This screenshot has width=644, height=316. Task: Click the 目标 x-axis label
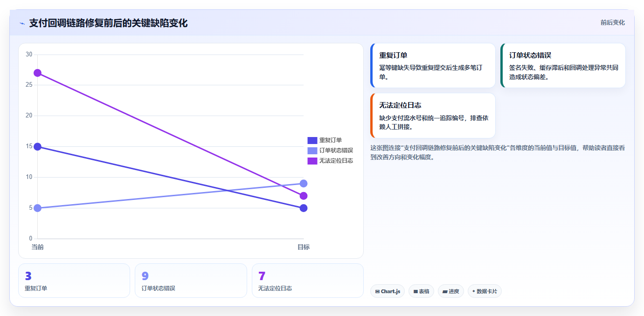304,247
